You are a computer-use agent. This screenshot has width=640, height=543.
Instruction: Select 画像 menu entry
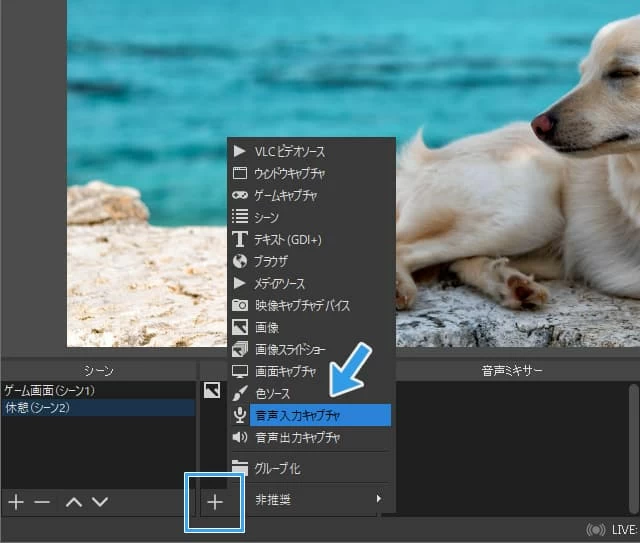pos(311,327)
